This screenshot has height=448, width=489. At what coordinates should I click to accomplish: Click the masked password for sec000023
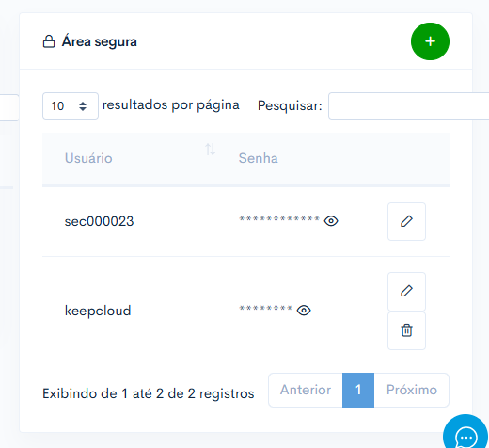click(279, 218)
